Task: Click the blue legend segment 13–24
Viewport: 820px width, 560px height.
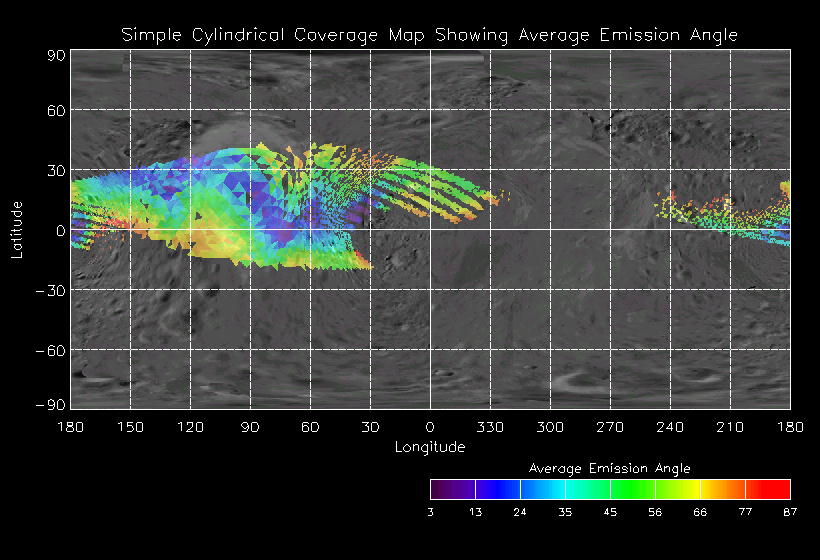Action: point(498,489)
